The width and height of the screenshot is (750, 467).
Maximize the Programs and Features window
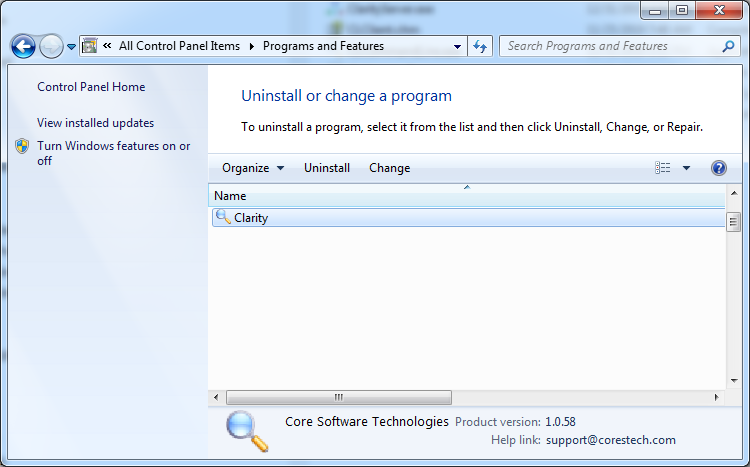682,10
